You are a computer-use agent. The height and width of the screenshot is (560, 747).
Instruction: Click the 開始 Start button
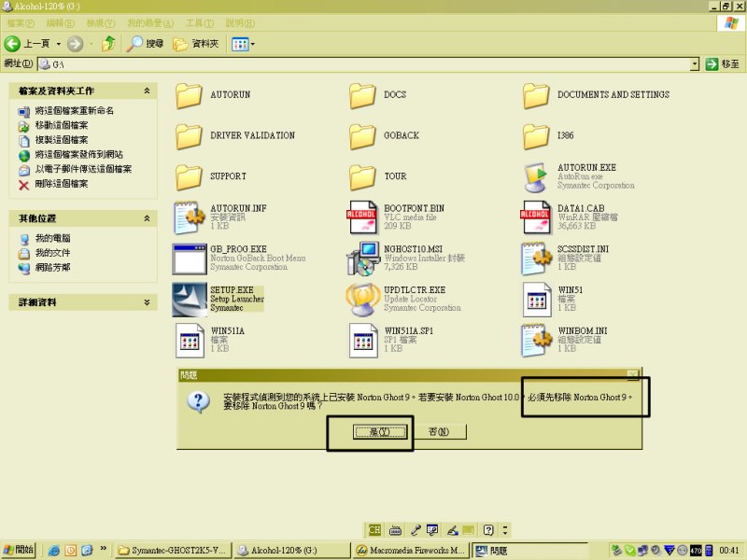(19, 550)
